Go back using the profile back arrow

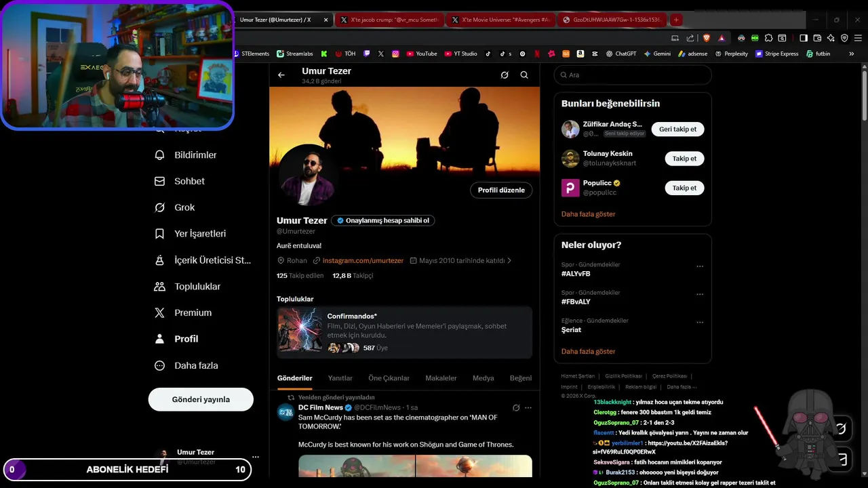(x=281, y=75)
